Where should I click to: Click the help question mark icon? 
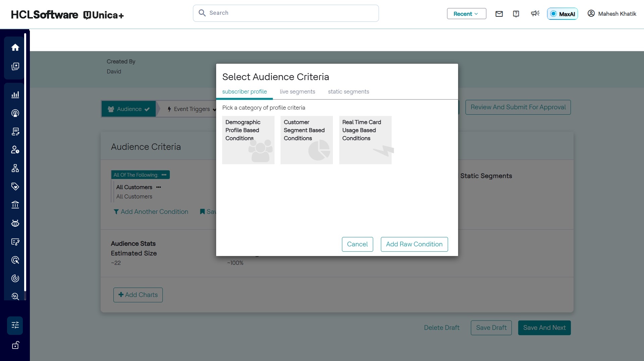tap(516, 14)
